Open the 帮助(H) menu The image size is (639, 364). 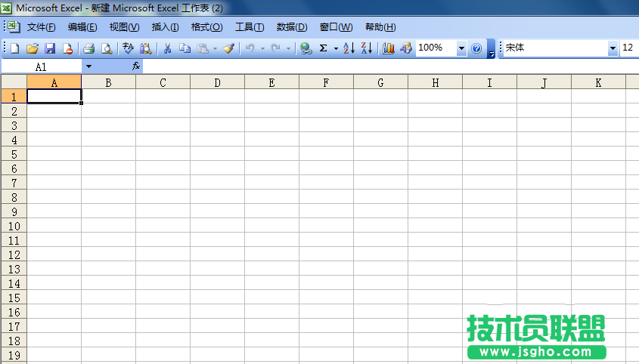tap(380, 27)
